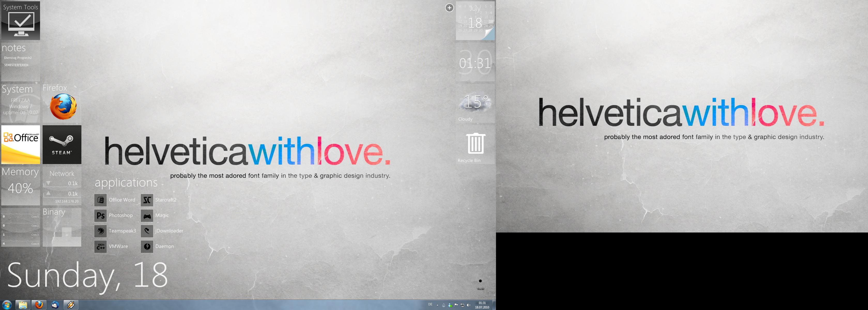Click the Windows Start orb

point(7,305)
